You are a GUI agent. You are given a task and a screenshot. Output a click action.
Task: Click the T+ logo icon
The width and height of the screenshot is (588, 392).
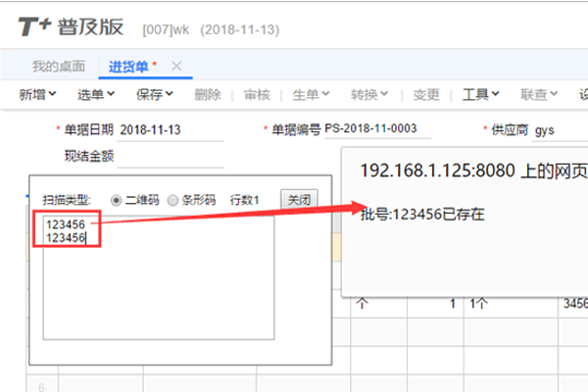pos(35,25)
